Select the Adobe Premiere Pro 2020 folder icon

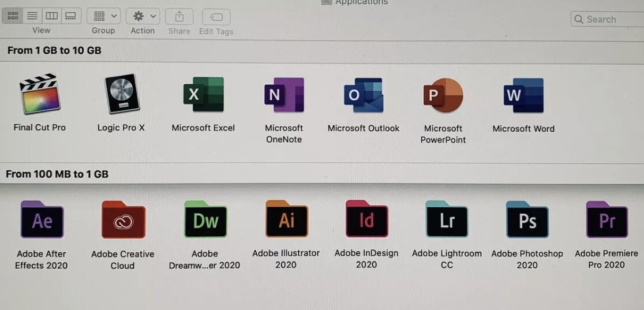pos(606,219)
